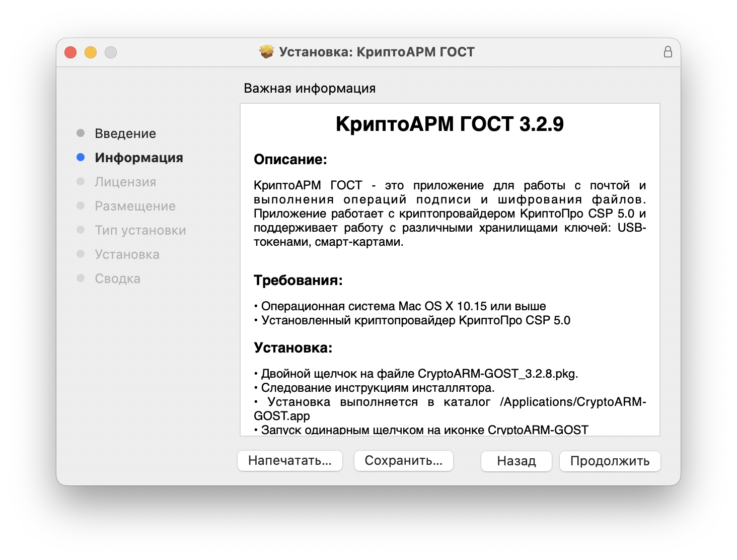Viewport: 737px width, 560px height.
Task: Click the gray dot beside Установка
Action: 81,253
